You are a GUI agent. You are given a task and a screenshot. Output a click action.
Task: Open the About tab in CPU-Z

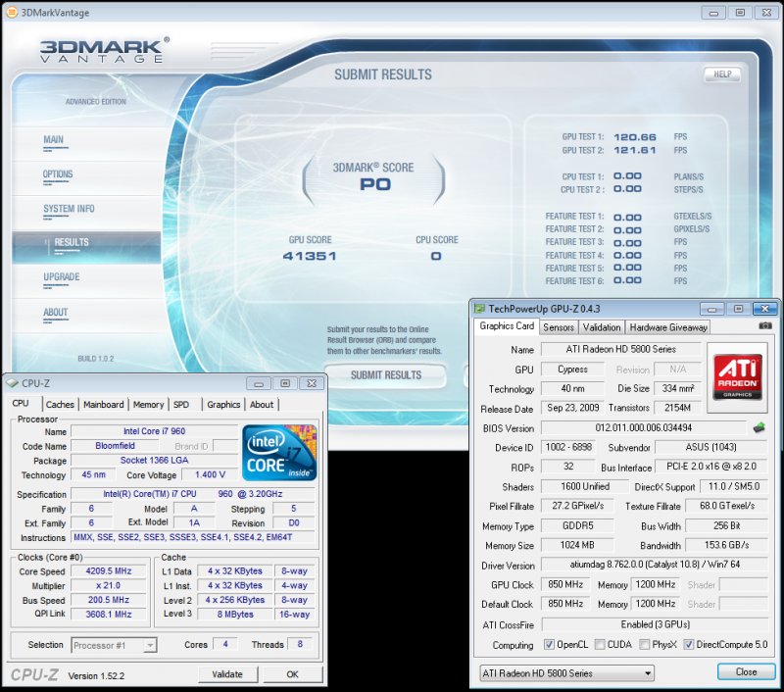(262, 405)
